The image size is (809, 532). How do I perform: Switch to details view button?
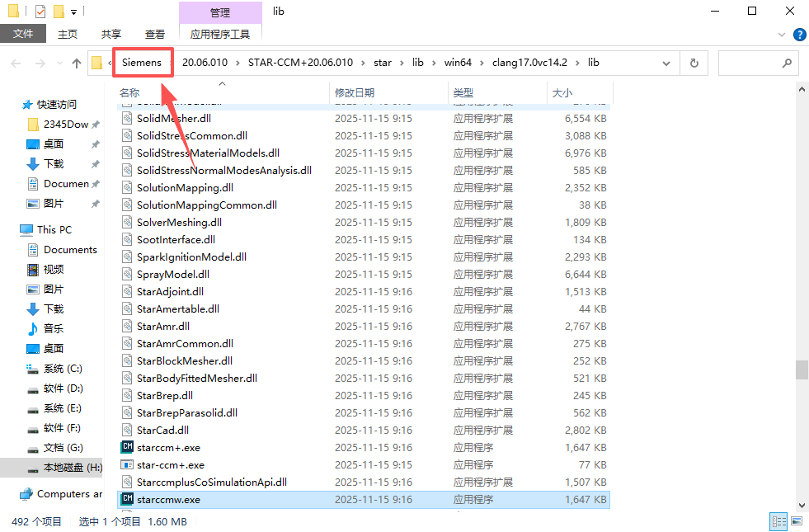point(778,521)
